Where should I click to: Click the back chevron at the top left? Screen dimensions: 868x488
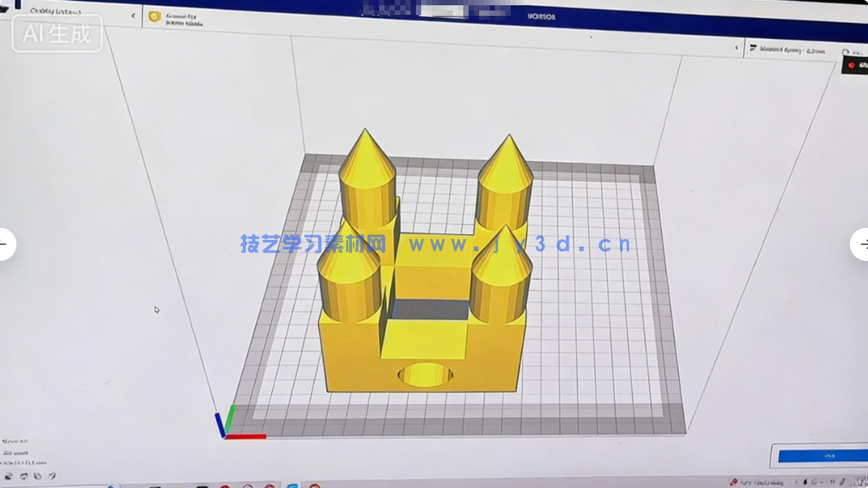point(133,14)
